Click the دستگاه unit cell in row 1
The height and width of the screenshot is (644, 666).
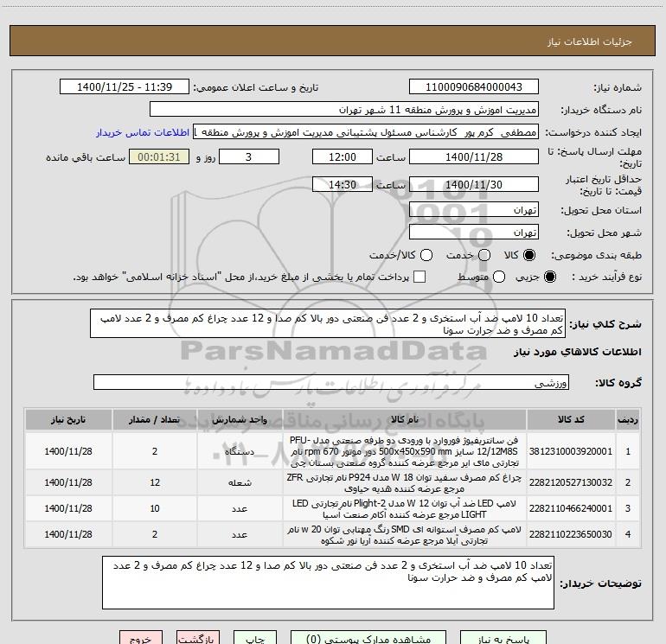pyautogui.click(x=240, y=451)
